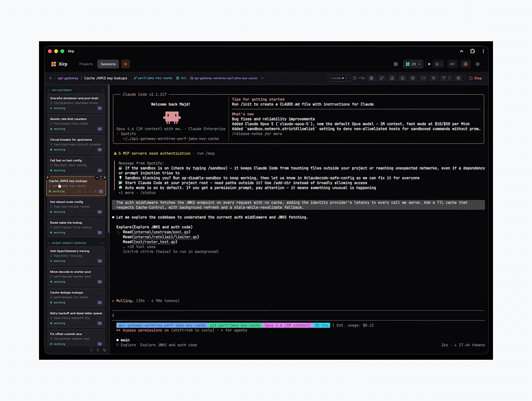
Task: Select the Circuit breaker for upstreams session
Action: point(76,144)
